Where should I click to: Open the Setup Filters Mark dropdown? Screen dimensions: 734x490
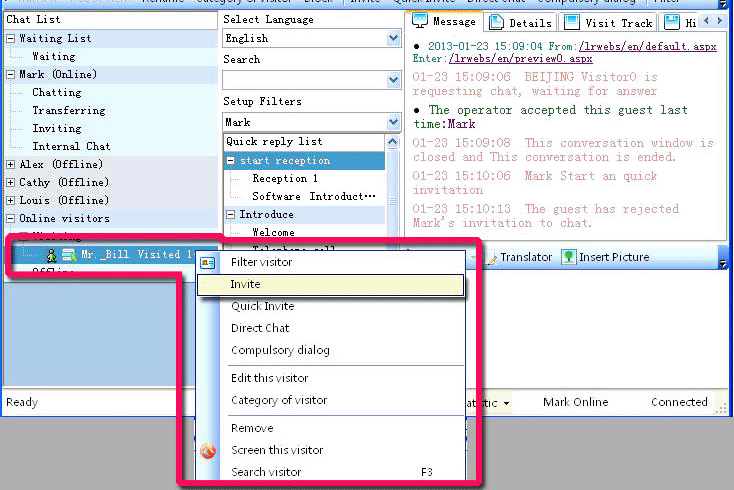tap(394, 122)
